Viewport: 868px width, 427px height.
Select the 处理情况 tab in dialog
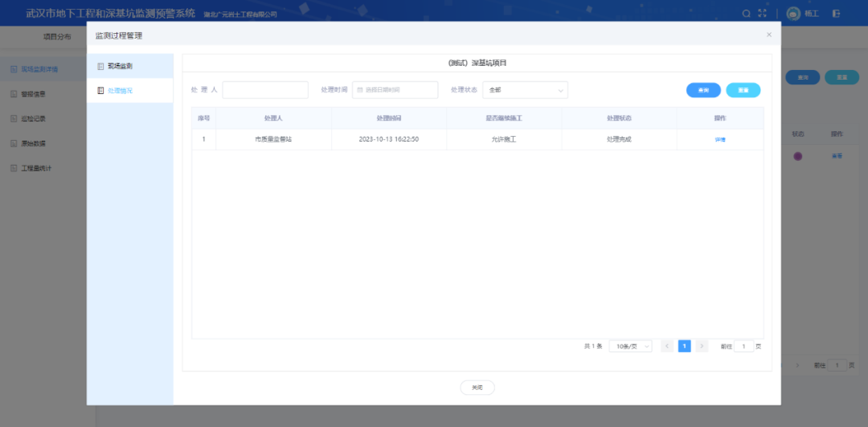121,91
